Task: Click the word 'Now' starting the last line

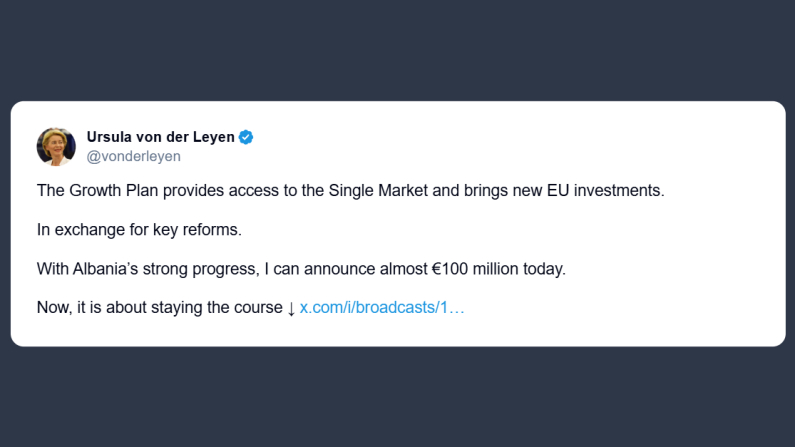Action: pos(52,308)
